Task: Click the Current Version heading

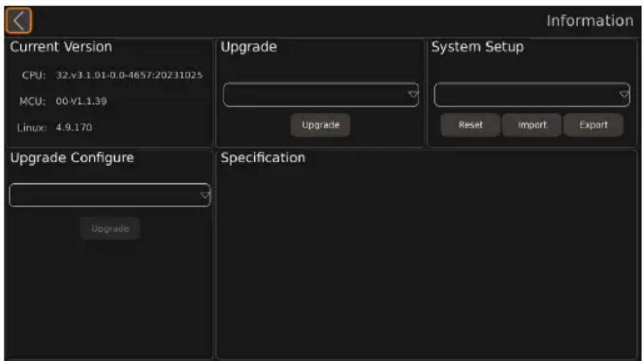Action: pyautogui.click(x=61, y=47)
